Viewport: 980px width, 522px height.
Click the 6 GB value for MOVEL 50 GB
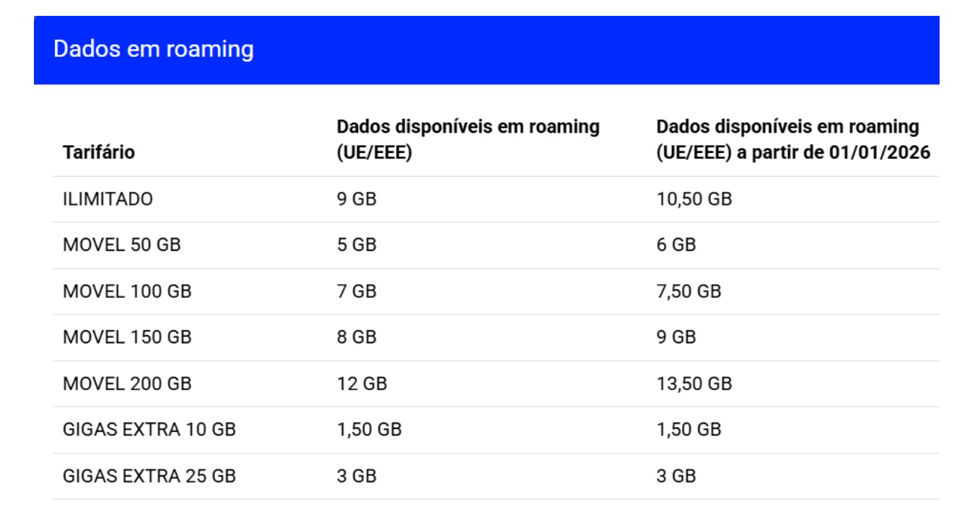pos(676,245)
